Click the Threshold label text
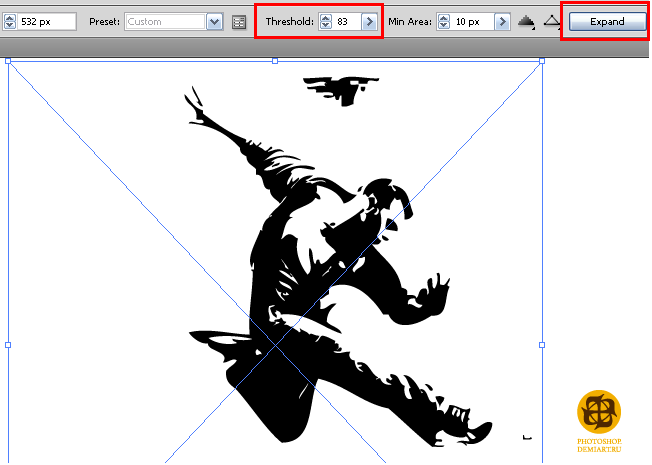This screenshot has width=652, height=465. click(289, 22)
